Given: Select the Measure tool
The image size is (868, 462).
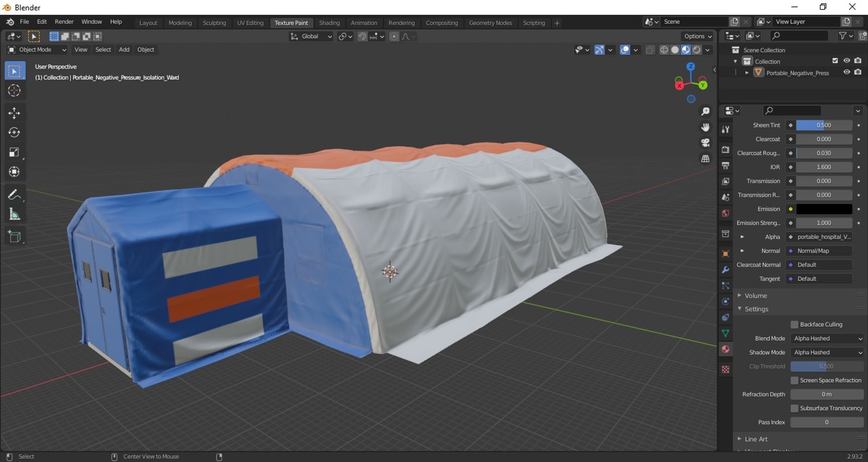Looking at the screenshot, I should pyautogui.click(x=14, y=215).
